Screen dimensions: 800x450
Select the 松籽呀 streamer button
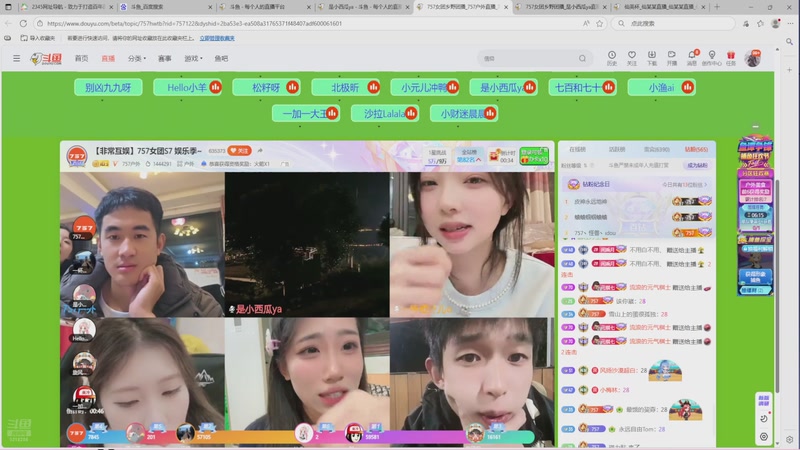[266, 87]
